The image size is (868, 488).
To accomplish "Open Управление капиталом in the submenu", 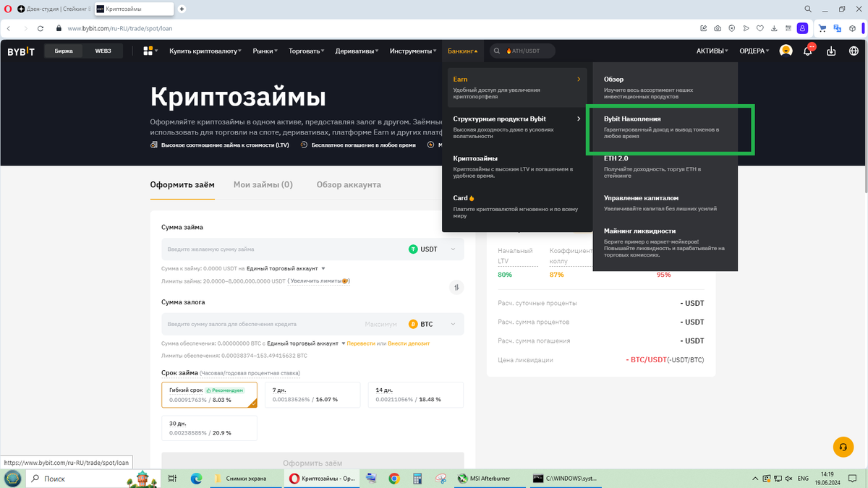I will coord(664,202).
